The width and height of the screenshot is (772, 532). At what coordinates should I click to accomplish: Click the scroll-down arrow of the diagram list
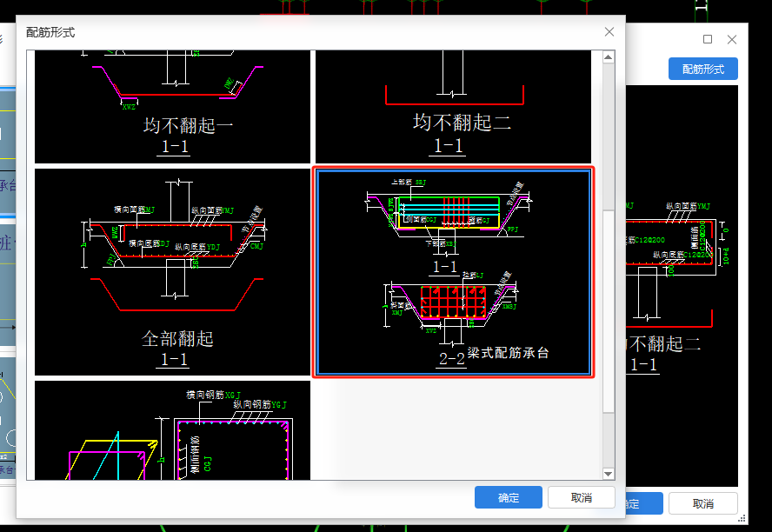608,474
